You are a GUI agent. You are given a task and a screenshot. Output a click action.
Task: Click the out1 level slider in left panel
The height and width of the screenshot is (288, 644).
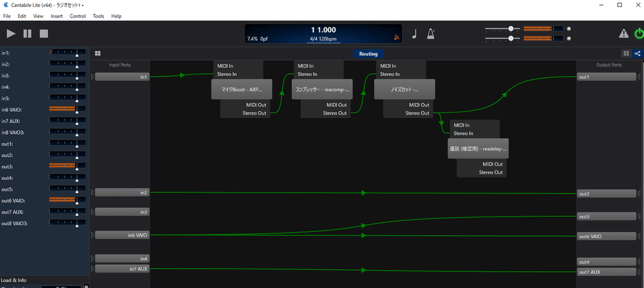67,144
